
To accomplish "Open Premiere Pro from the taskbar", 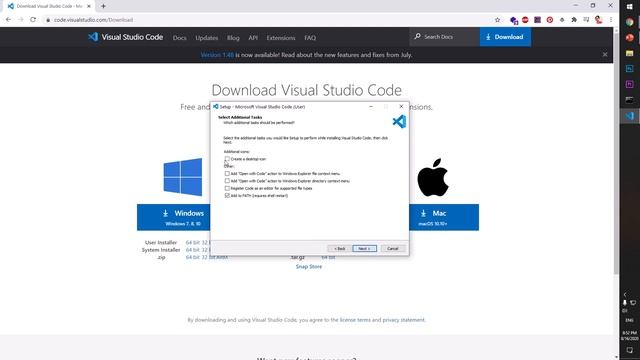I will pos(629,84).
